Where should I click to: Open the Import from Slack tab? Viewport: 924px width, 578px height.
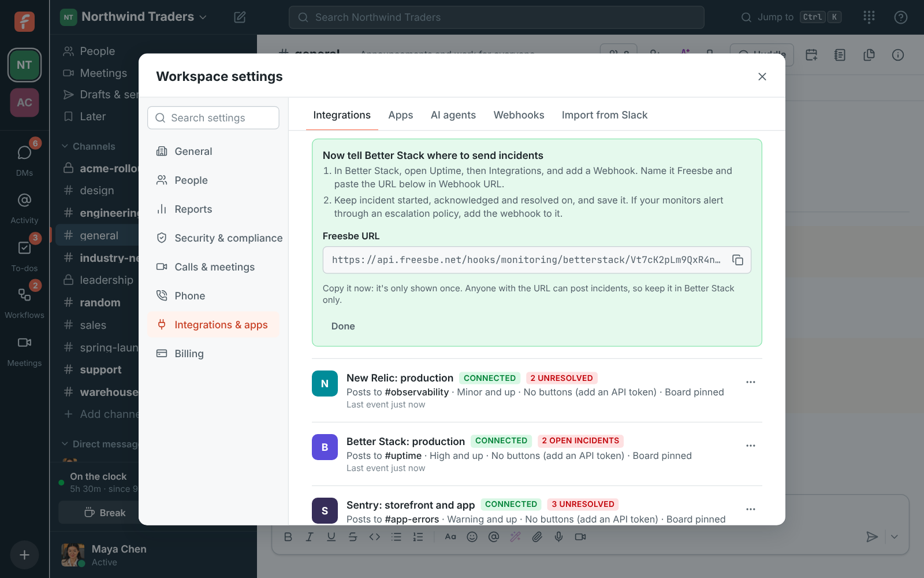pyautogui.click(x=605, y=115)
